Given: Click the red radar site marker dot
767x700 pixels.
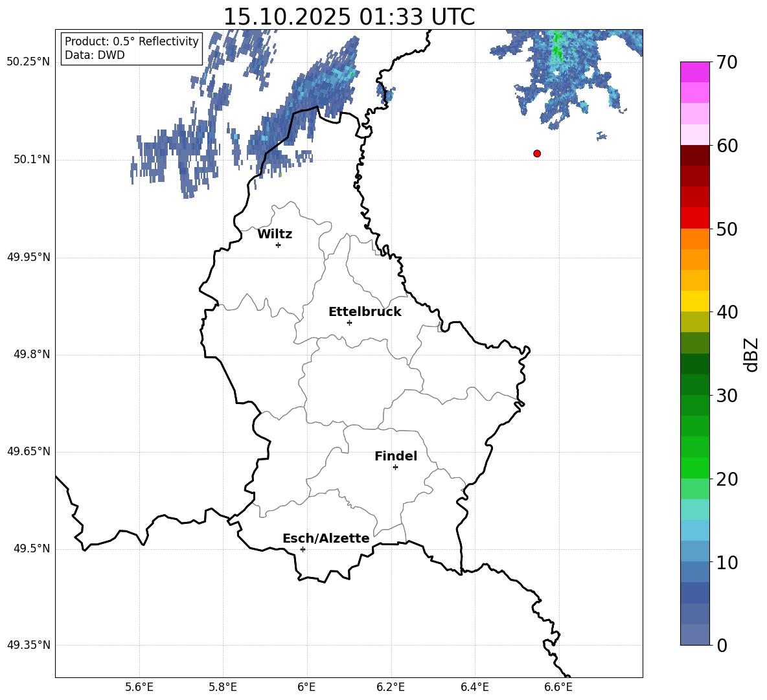Looking at the screenshot, I should coord(537,153).
